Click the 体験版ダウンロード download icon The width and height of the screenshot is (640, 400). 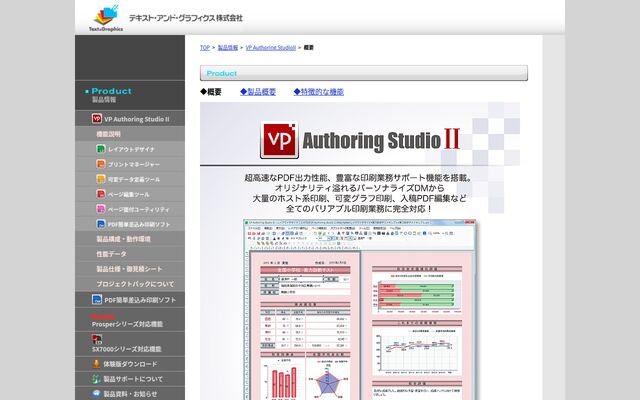96,364
